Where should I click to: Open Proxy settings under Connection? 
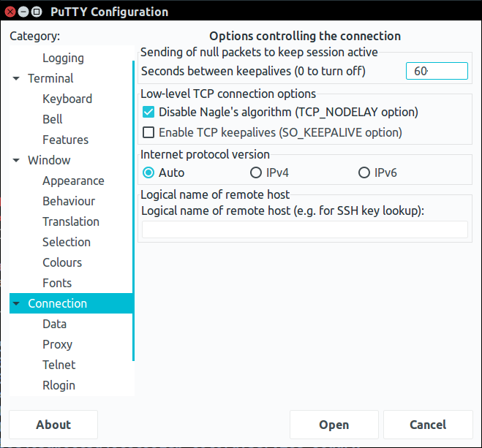[57, 345]
